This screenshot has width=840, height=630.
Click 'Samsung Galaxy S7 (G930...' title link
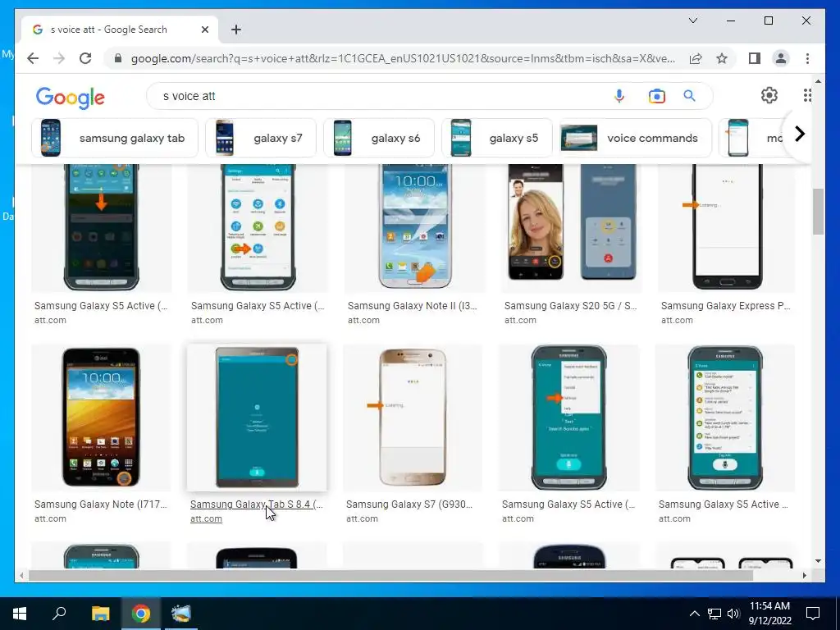409,504
